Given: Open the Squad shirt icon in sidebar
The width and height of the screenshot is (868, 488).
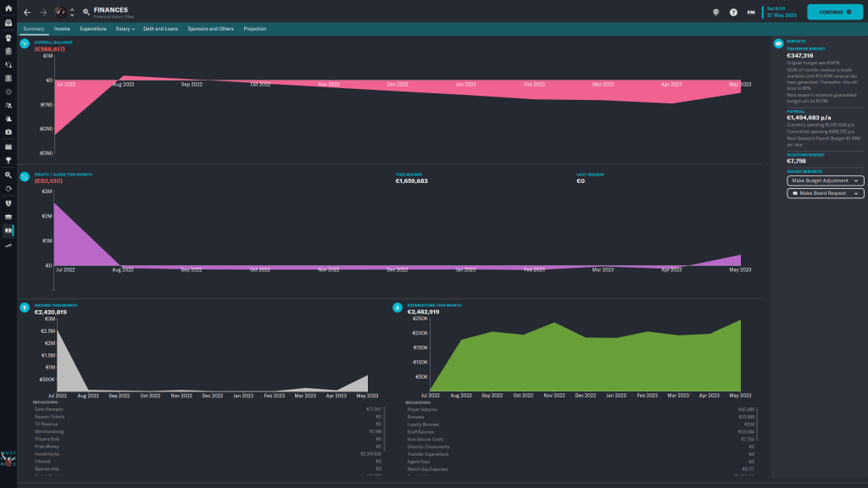Looking at the screenshot, I should (8, 37).
